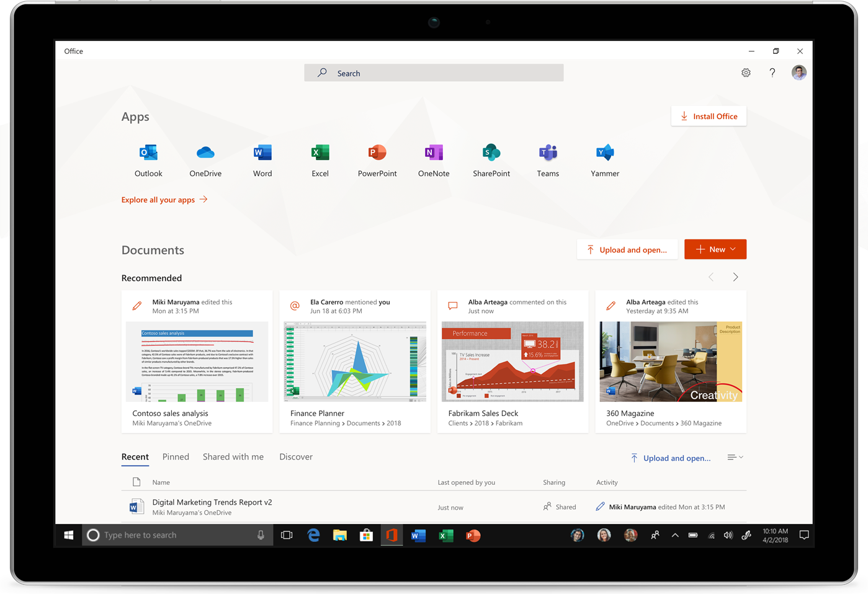
Task: Select the Shared with me tab
Action: tap(233, 457)
